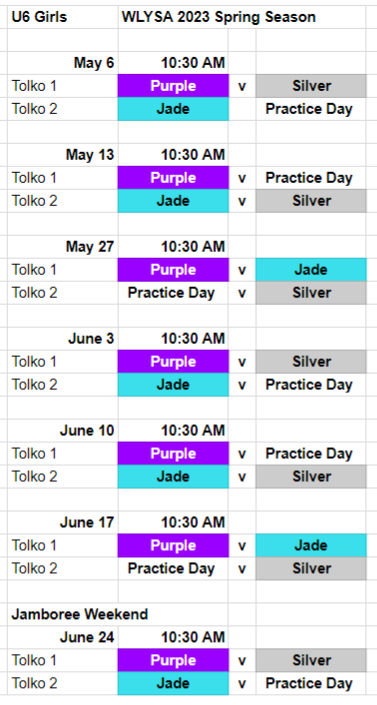
Task: Click the May 27 date cell
Action: [63, 246]
